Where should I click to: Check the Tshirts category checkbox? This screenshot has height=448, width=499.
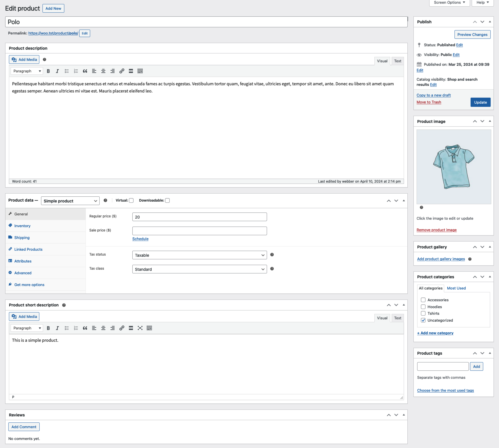(423, 313)
